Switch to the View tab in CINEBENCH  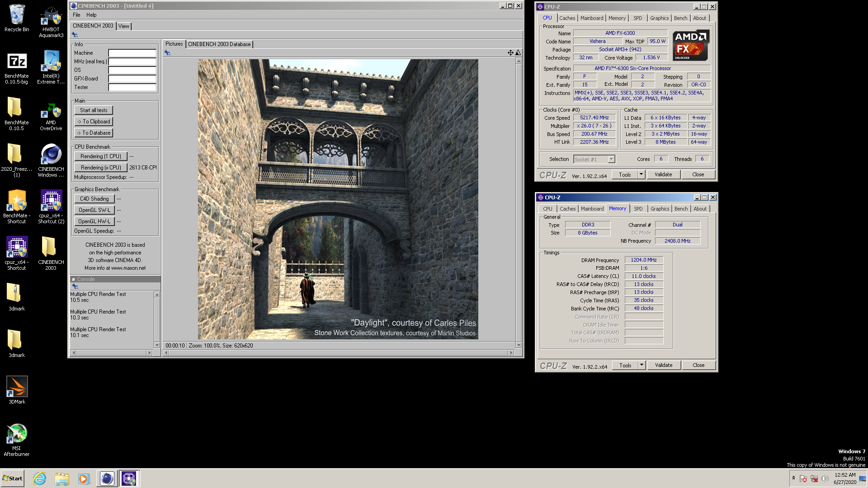pos(124,26)
